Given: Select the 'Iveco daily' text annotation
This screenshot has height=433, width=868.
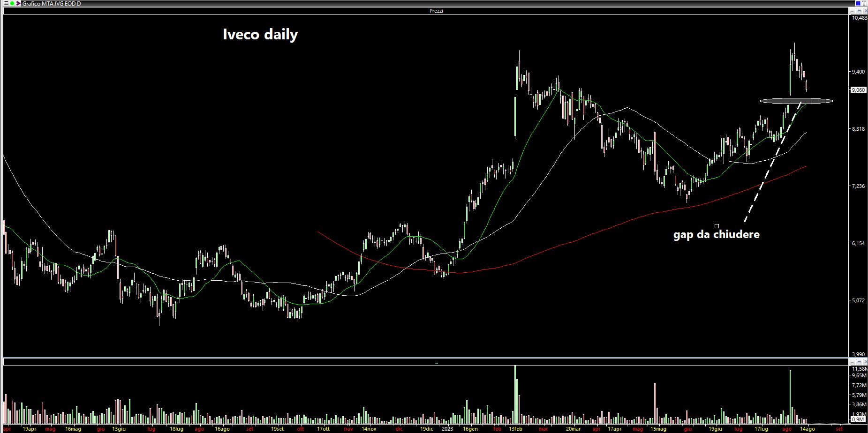Looking at the screenshot, I should tap(260, 34).
